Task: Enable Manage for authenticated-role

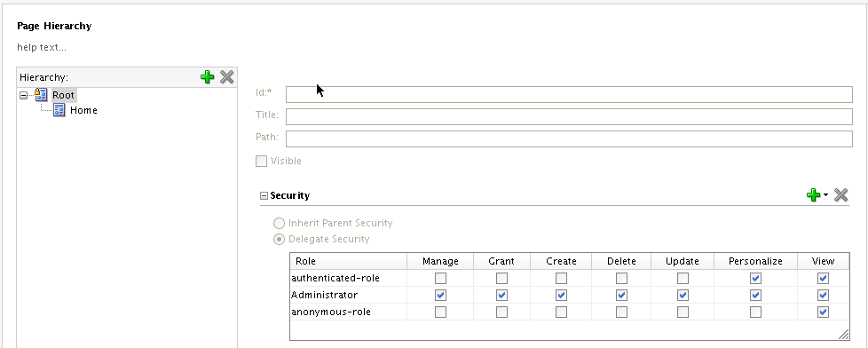Action: coord(440,278)
